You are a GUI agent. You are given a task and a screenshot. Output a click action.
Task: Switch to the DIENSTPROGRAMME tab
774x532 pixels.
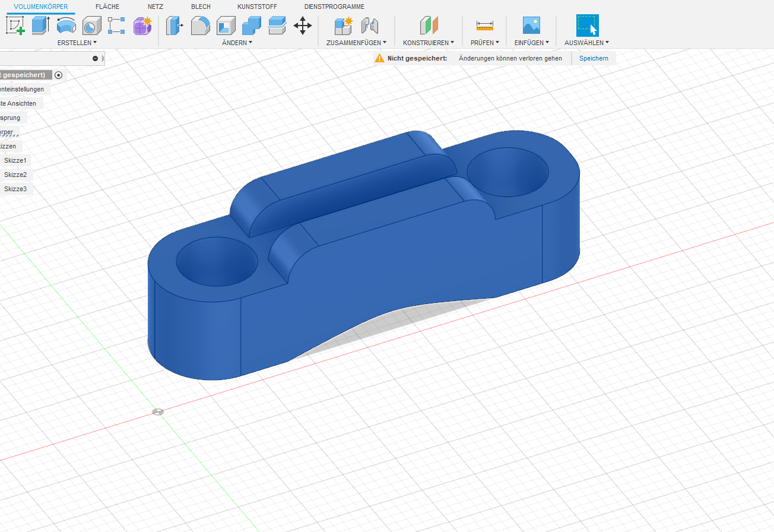334,7
